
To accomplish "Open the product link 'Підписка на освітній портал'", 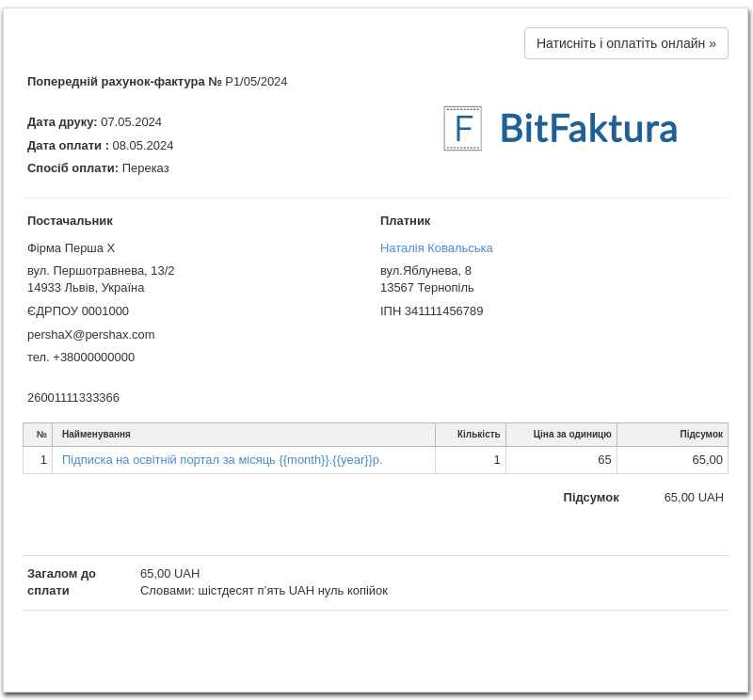I will pyautogui.click(x=222, y=460).
